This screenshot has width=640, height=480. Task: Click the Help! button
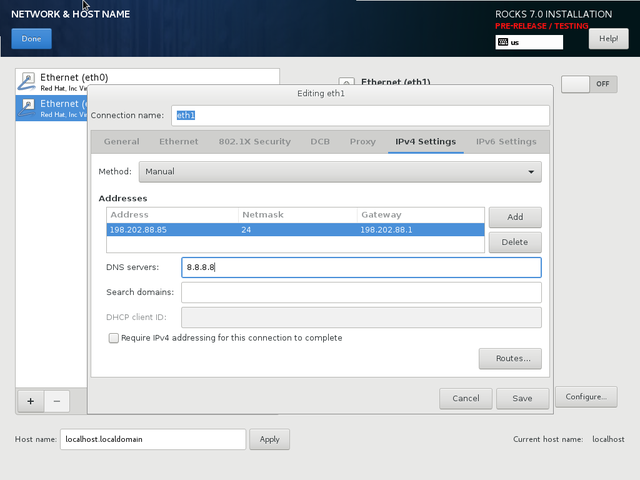[608, 39]
